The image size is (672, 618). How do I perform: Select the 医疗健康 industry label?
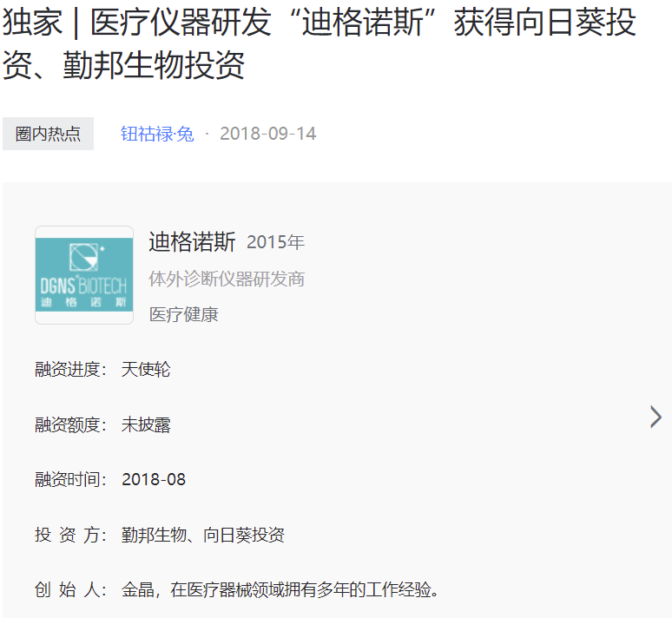(184, 314)
